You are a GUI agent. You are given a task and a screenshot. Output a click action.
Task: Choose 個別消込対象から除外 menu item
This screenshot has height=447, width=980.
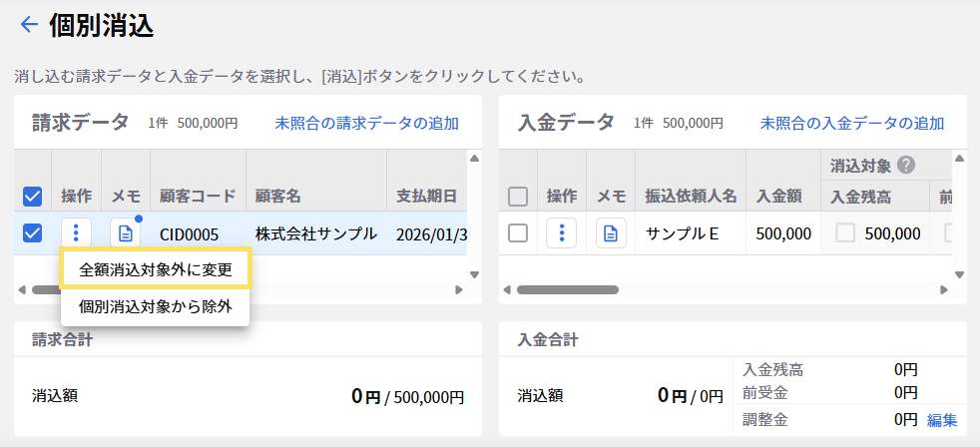coord(155,306)
